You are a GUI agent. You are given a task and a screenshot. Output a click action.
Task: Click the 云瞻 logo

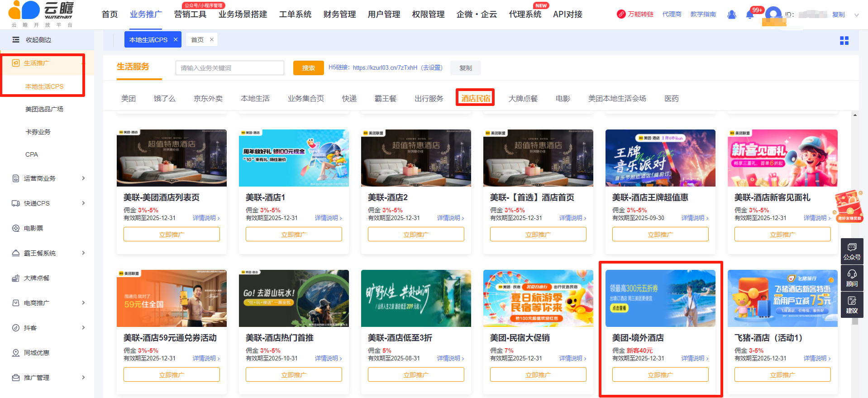[41, 14]
